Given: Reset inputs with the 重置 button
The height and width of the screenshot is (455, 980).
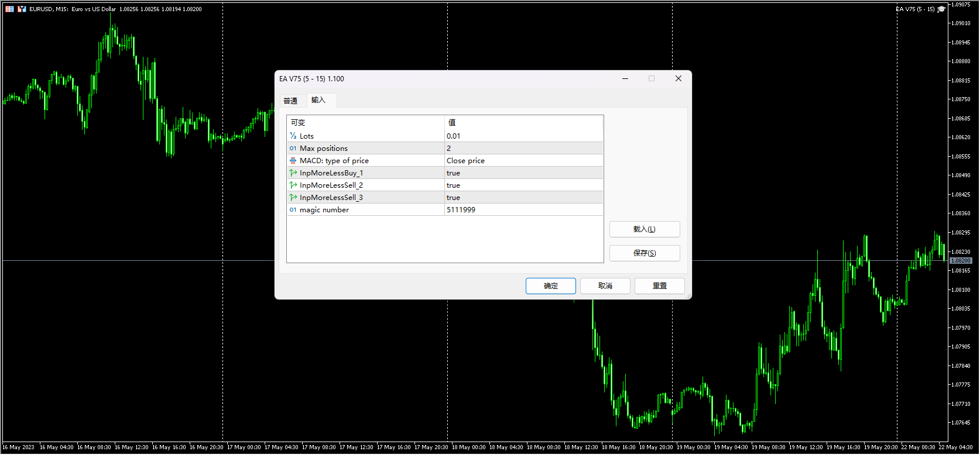Looking at the screenshot, I should pyautogui.click(x=660, y=286).
